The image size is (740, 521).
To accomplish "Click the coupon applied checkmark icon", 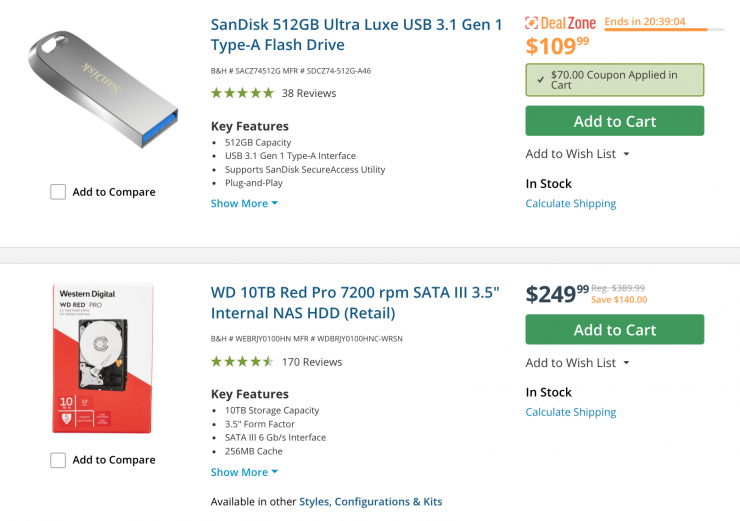I will (540, 80).
